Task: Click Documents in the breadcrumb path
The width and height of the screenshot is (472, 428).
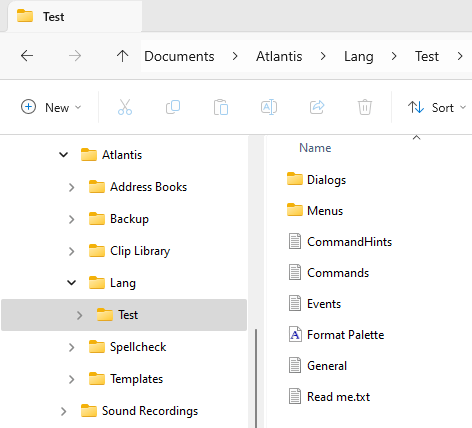Action: point(179,56)
